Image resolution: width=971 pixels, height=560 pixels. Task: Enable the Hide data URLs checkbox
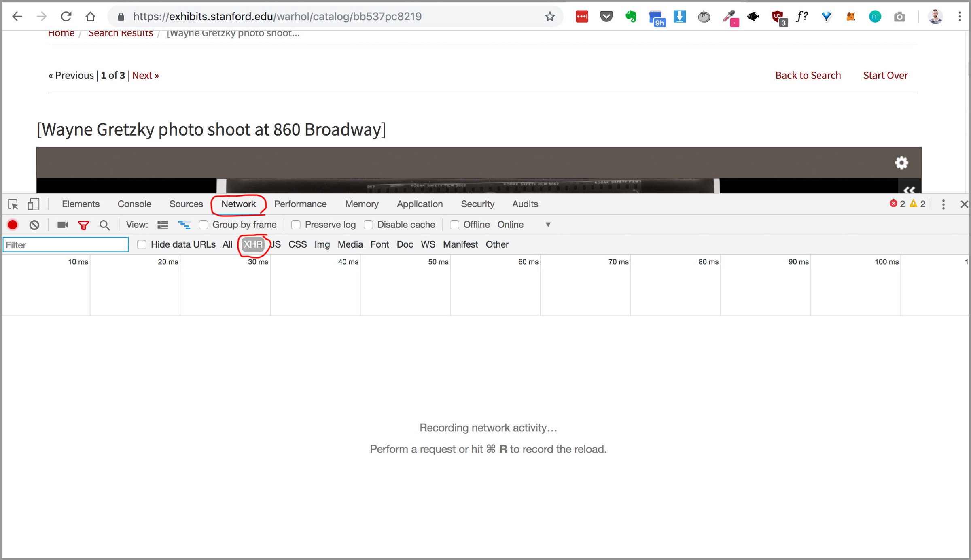coord(141,244)
